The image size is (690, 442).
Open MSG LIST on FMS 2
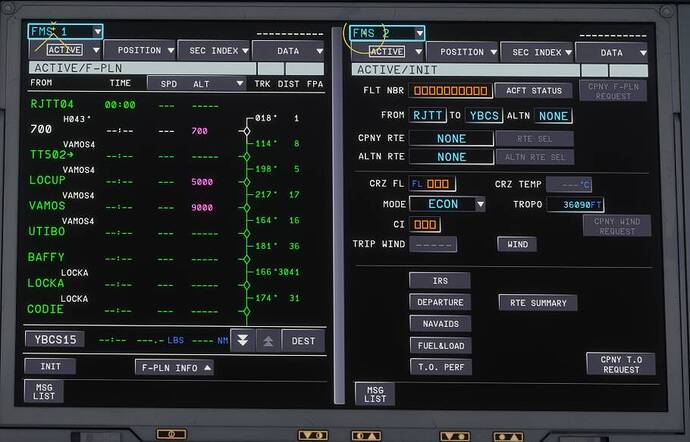pos(375,394)
